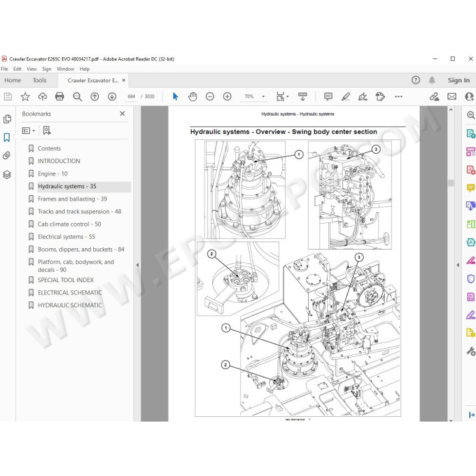
Task: Toggle the Bookmarks panel icon
Action: click(7, 137)
